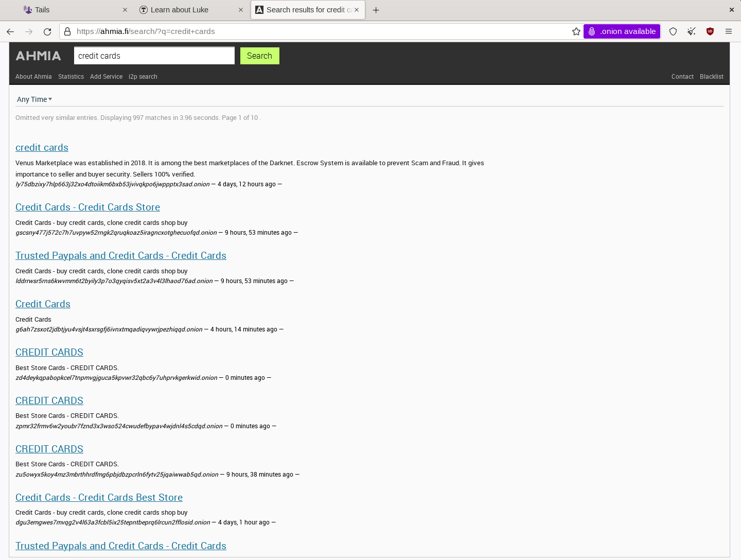
Task: Open the Blacklist link
Action: 711,77
